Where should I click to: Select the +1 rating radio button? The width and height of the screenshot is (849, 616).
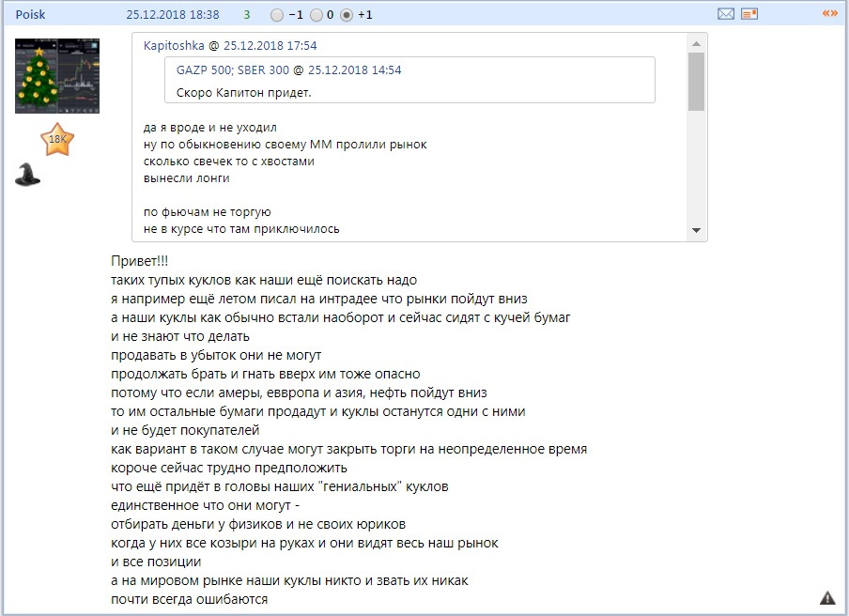347,15
